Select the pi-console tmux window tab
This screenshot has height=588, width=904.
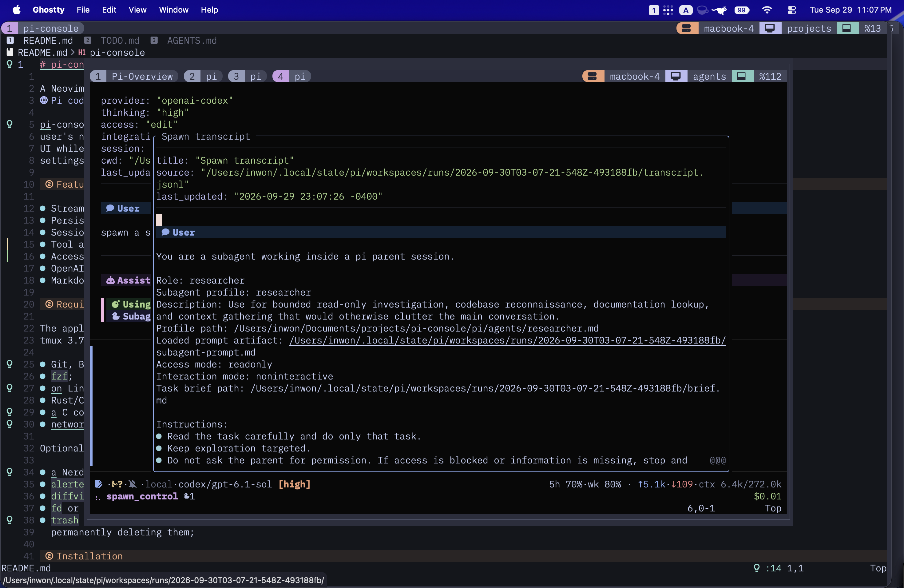point(43,29)
